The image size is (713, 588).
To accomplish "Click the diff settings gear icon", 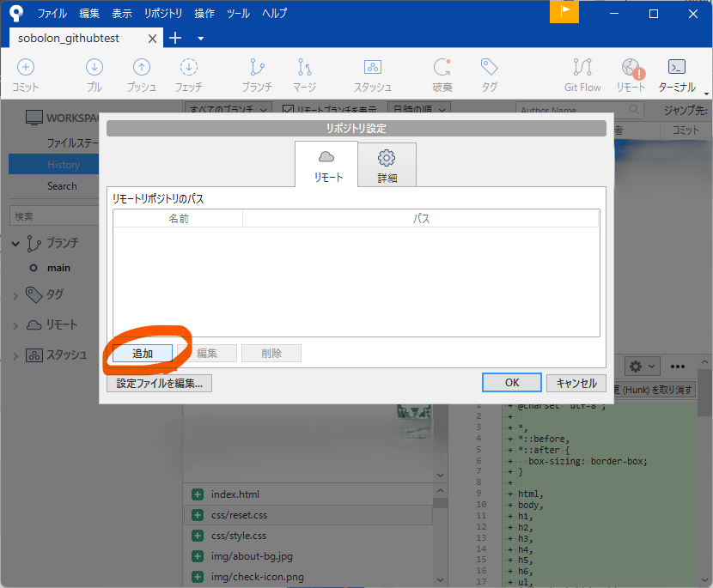I will coord(636,367).
